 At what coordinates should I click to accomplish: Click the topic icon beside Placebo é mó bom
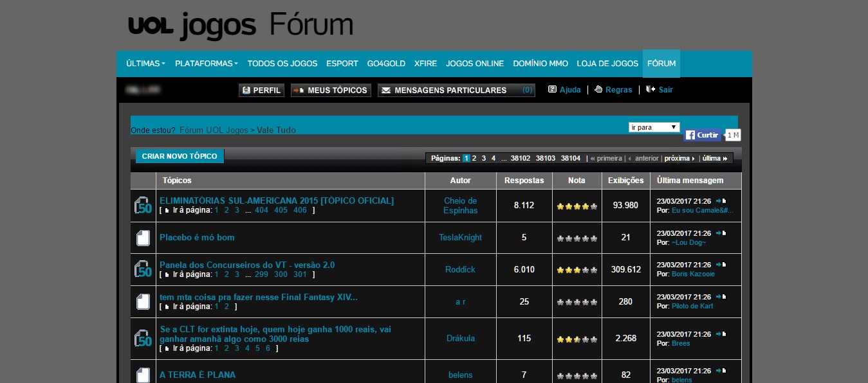click(x=143, y=238)
